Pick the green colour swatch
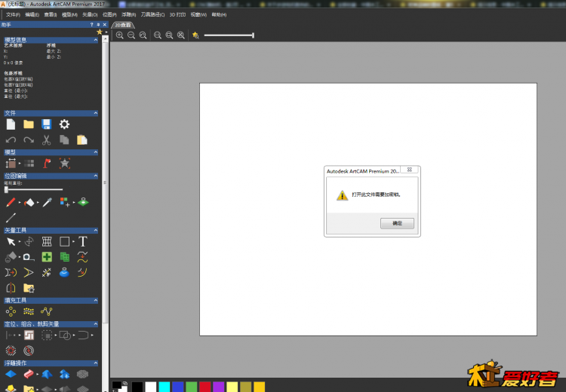Viewport: 566px width, 392px height. point(192,387)
